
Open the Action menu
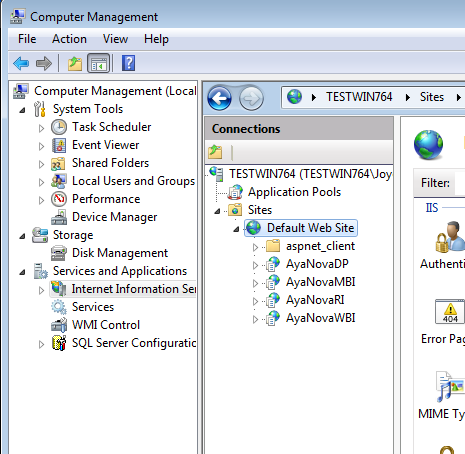pos(69,39)
